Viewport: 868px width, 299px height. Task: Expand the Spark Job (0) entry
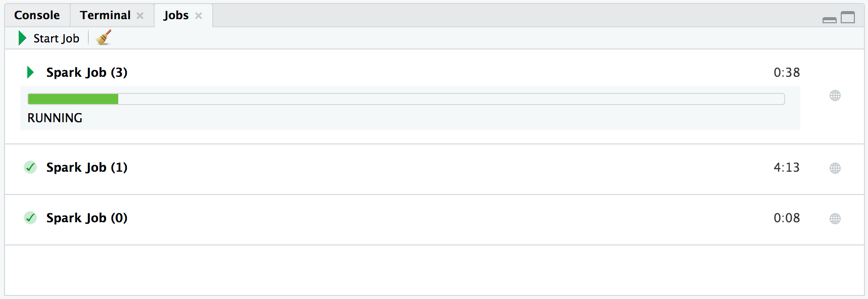pos(86,218)
